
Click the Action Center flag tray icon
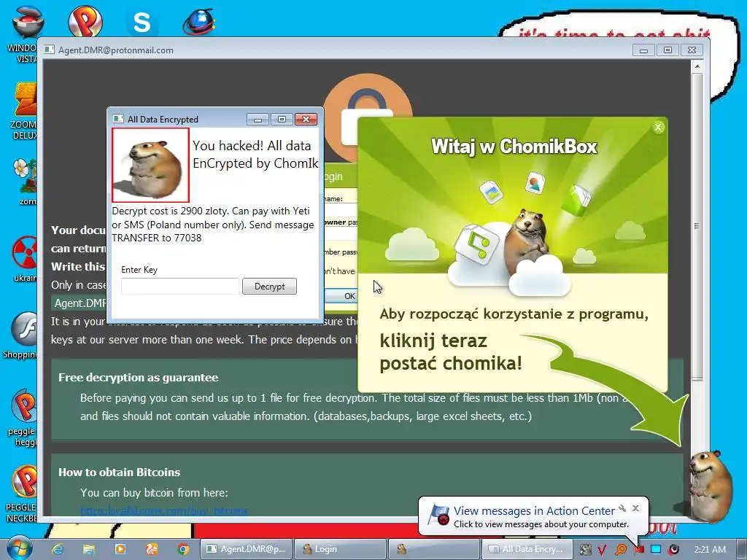point(639,550)
